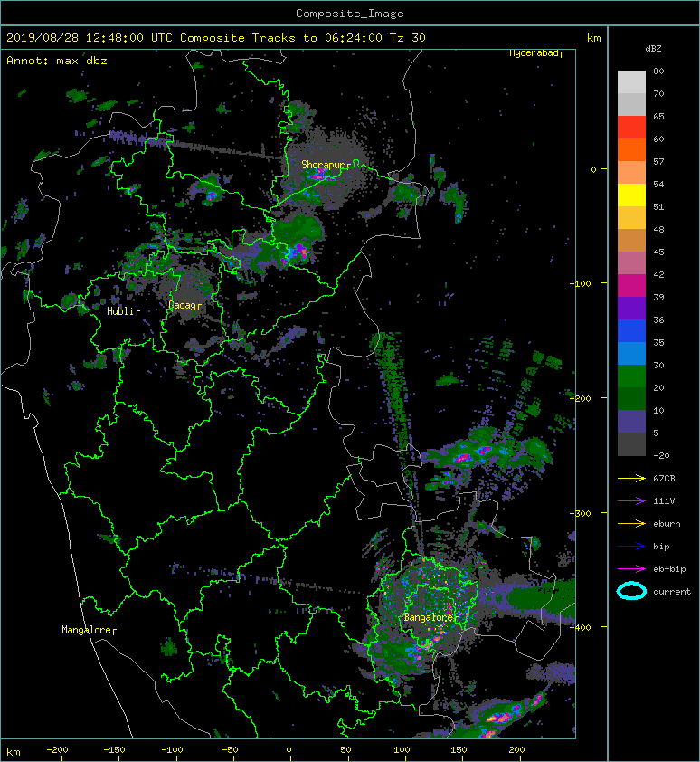
Task: Click the 'Bangalore' city label
Action: click(x=429, y=617)
